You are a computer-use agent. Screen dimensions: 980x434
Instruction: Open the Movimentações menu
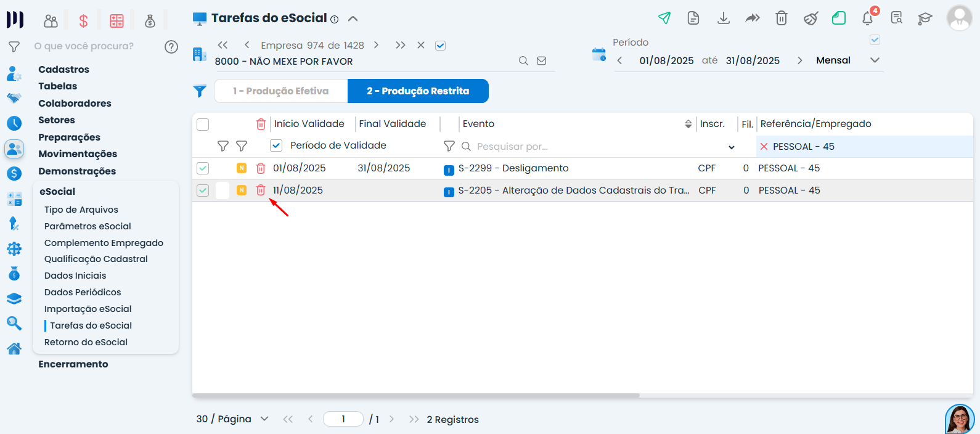pos(78,154)
